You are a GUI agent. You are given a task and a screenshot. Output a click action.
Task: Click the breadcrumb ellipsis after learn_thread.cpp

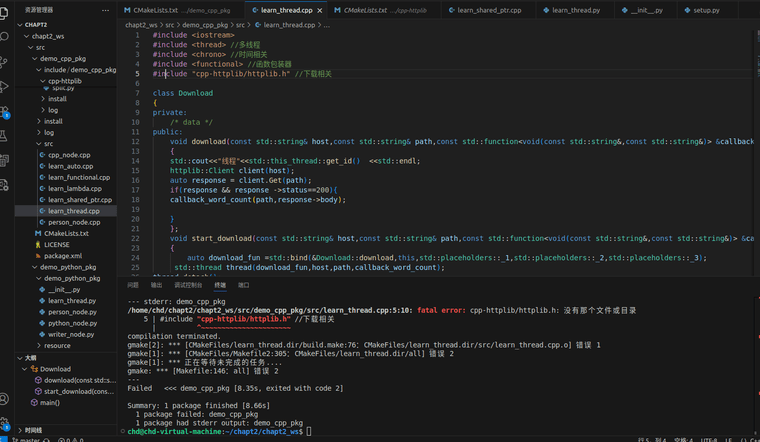click(327, 25)
